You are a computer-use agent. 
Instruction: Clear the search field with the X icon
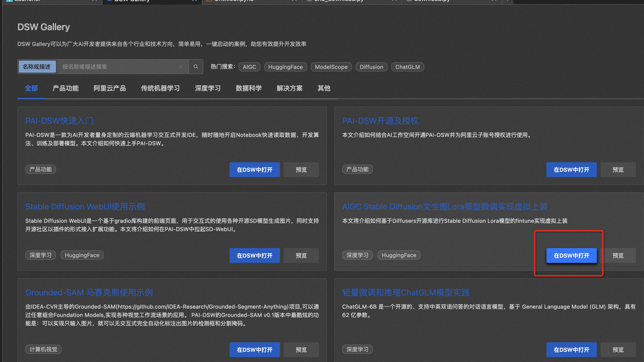pyautogui.click(x=181, y=67)
